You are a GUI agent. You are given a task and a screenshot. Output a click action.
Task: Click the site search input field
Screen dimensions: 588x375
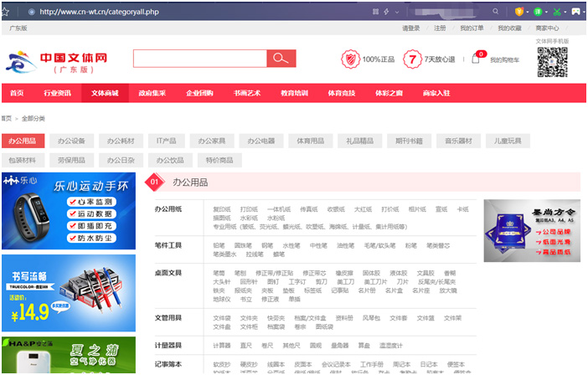click(x=199, y=59)
